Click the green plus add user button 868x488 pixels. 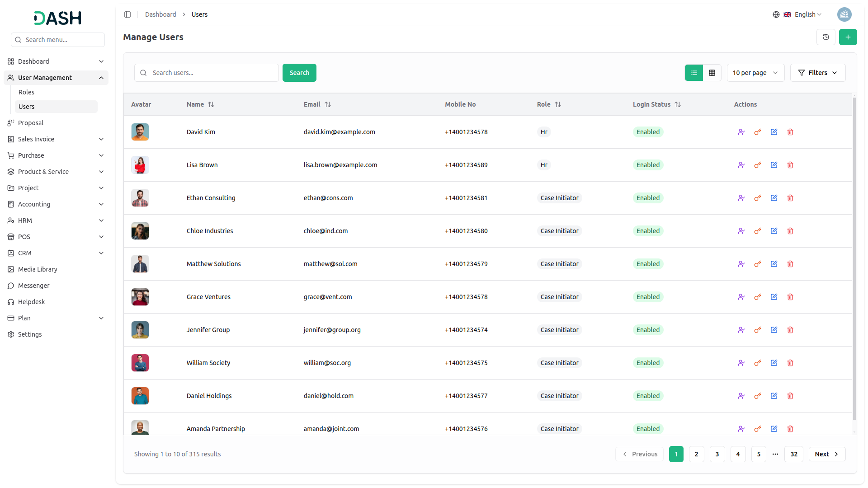(x=848, y=37)
